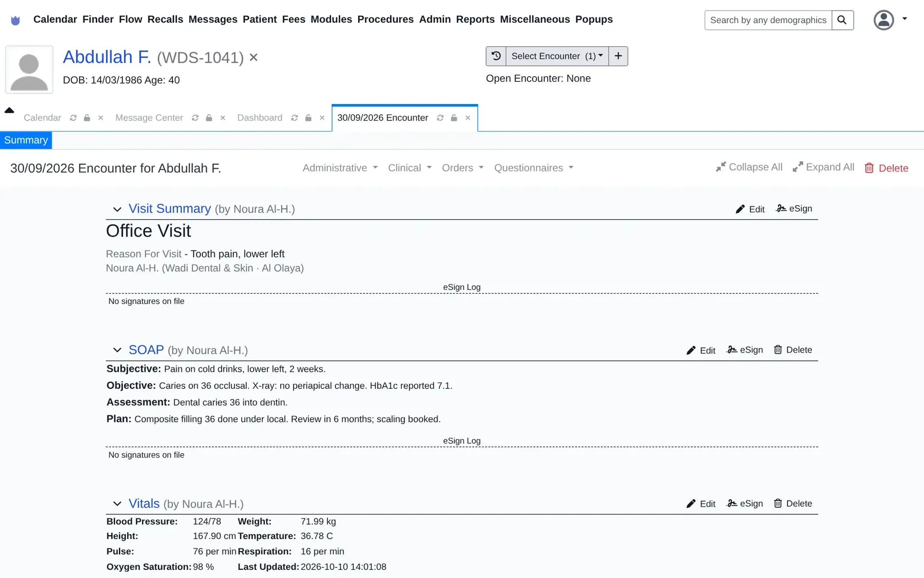Toggle lock on Message Center tab
924x578 pixels.
(x=209, y=118)
